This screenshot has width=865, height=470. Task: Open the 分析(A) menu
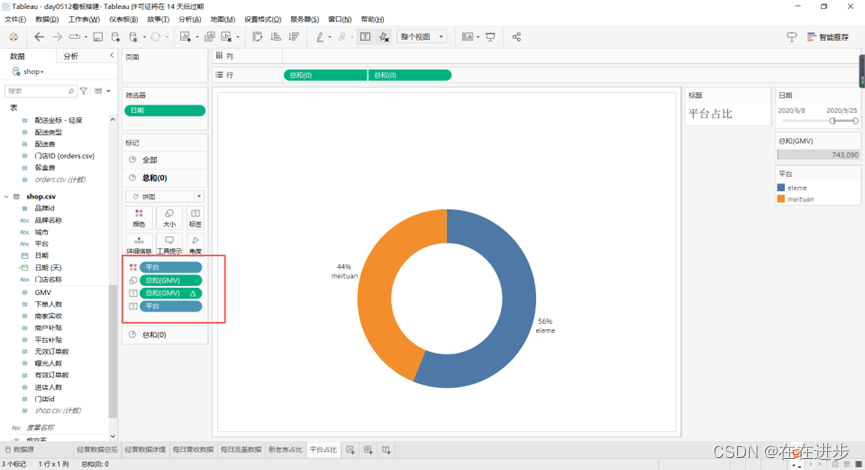190,19
